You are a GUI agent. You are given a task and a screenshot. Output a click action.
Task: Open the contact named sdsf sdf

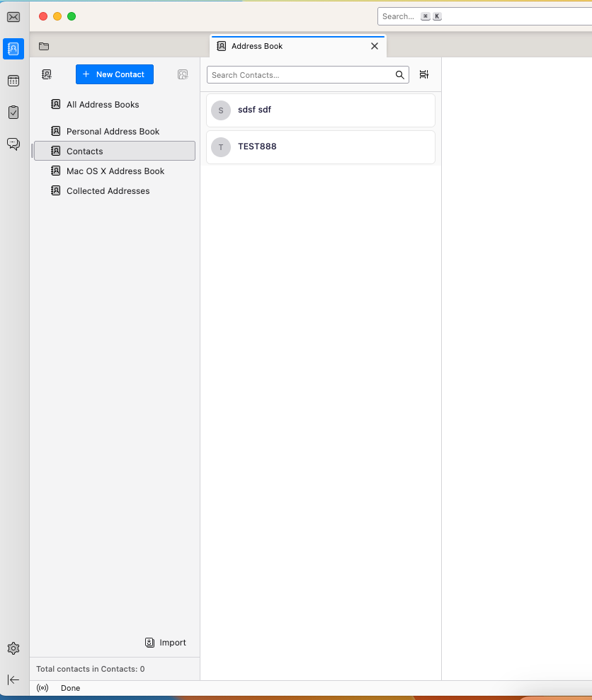point(320,110)
